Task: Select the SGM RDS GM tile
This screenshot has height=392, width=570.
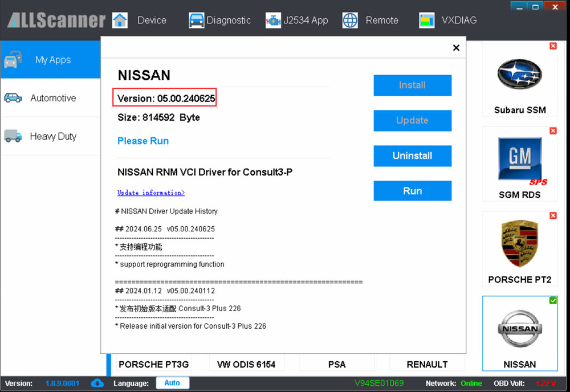Action: pos(519,164)
